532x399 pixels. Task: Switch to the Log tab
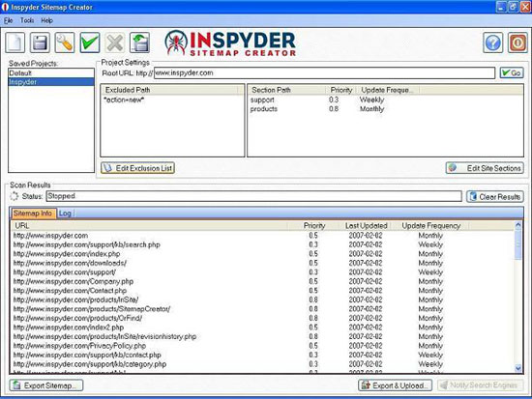[x=65, y=214]
